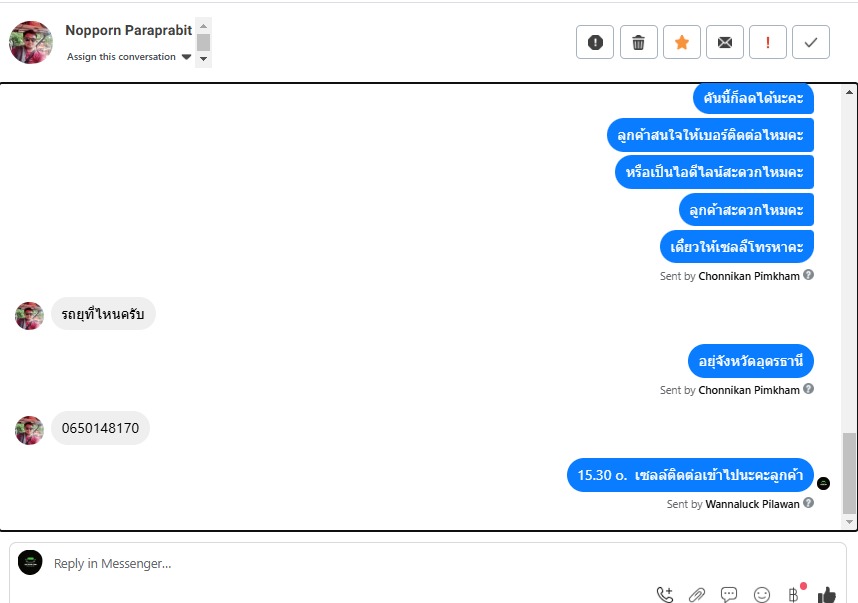Flag conversation with red exclamation icon
Viewport: 858px width, 603px height.
(x=768, y=42)
